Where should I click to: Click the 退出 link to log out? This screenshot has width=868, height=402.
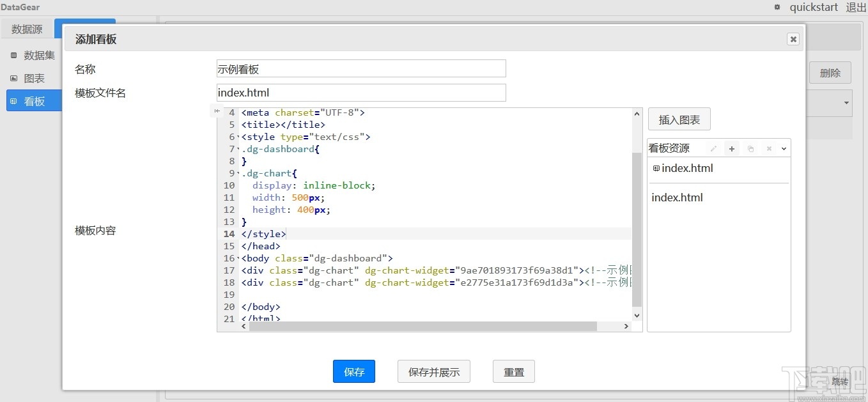point(856,7)
